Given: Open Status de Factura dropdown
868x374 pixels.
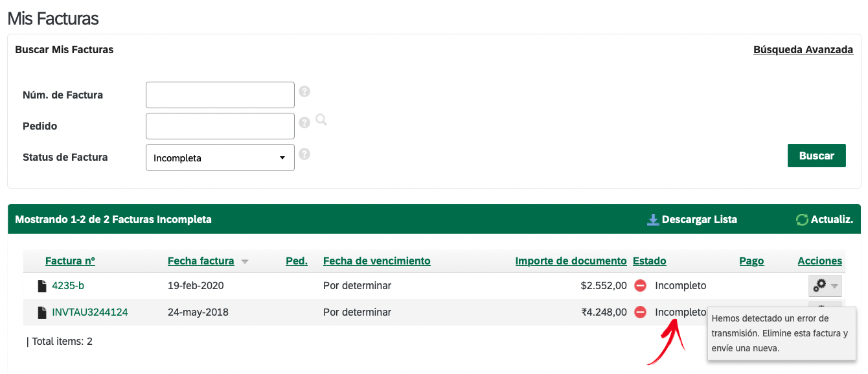Looking at the screenshot, I should [220, 158].
